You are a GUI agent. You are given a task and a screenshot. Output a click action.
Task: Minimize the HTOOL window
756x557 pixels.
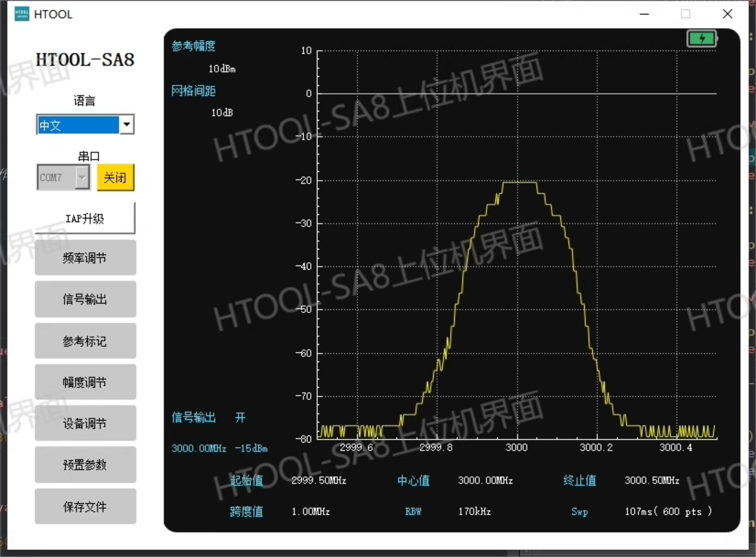click(x=644, y=14)
